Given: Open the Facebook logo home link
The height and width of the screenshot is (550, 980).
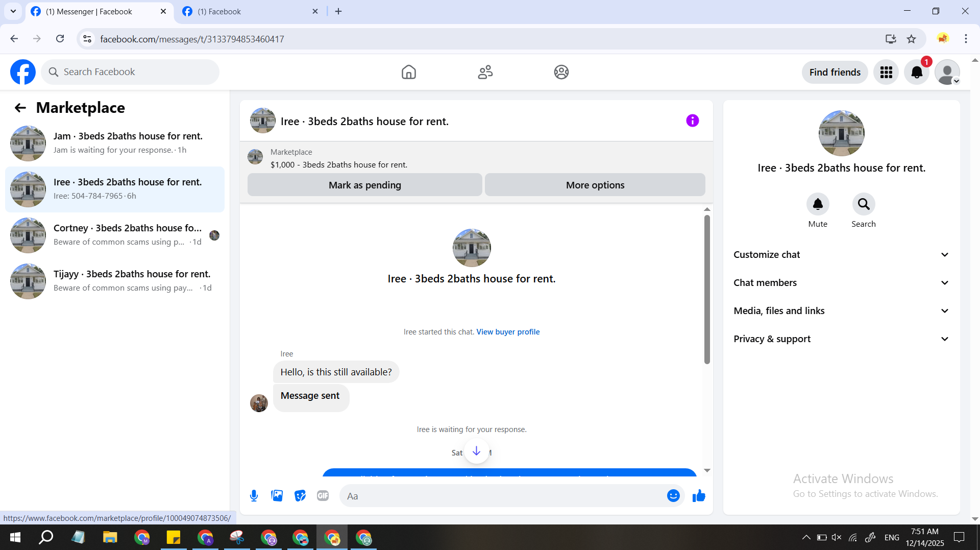Looking at the screenshot, I should (x=23, y=72).
